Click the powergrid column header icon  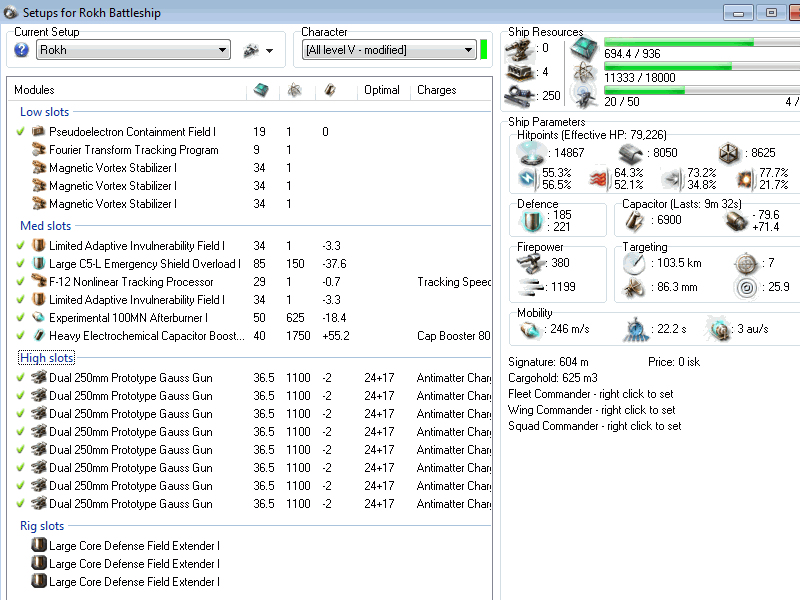(x=294, y=90)
